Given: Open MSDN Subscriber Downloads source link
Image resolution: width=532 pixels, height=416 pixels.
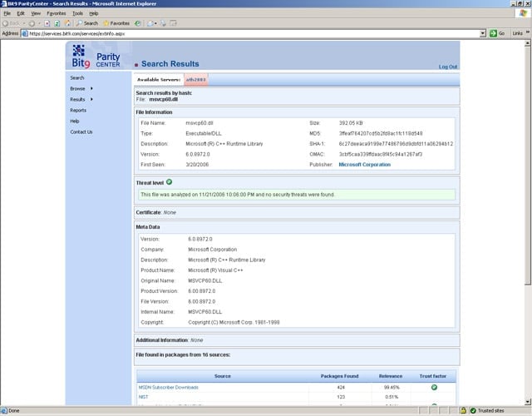Looking at the screenshot, I should click(x=168, y=387).
